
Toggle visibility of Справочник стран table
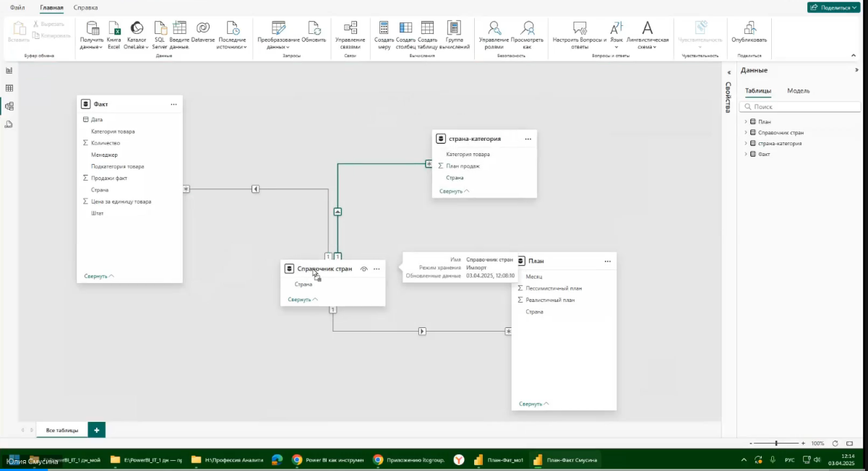tap(364, 269)
